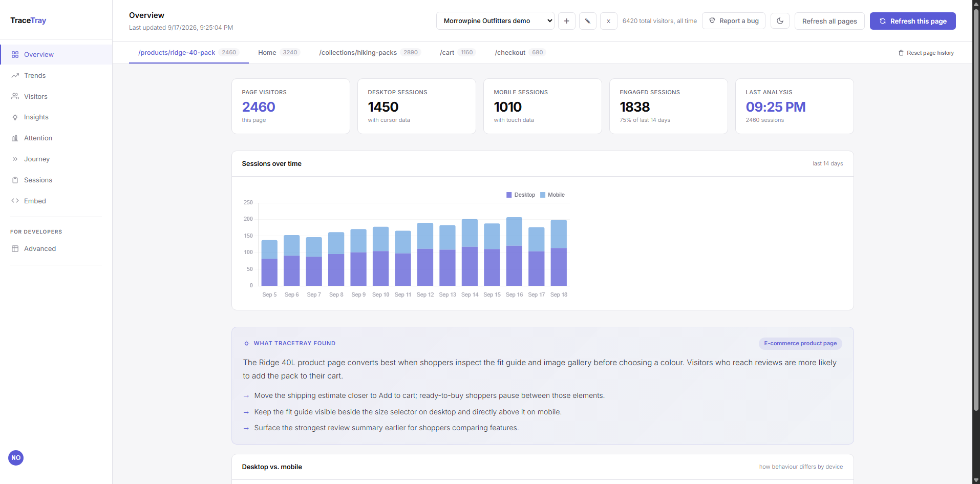The image size is (980, 484).
Task: Click Refresh this page button
Action: pyautogui.click(x=913, y=21)
